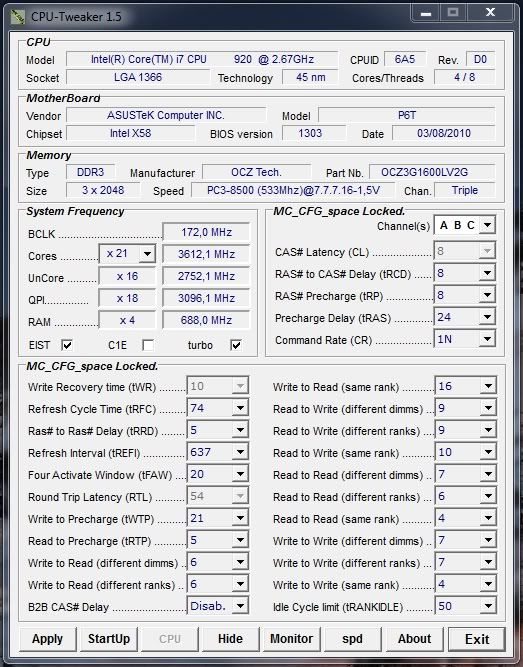Screen dimensions: 523x667
Task: Click the Chipset Intel X58 value
Action: point(131,134)
